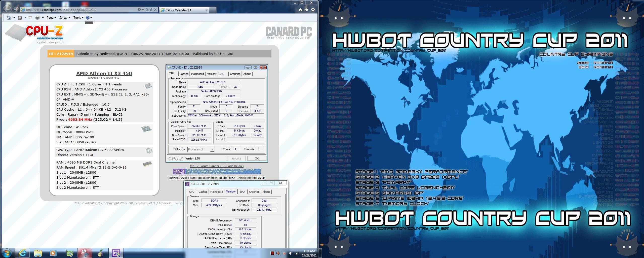
Task: Click OK in the CPU-Z window
Action: pyautogui.click(x=257, y=158)
